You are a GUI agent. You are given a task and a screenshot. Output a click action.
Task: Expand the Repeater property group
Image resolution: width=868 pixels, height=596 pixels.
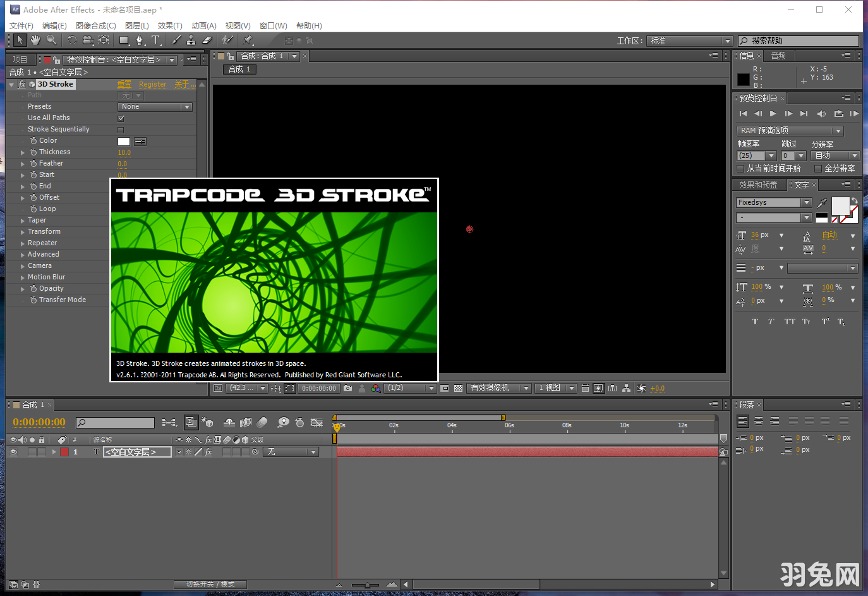pyautogui.click(x=23, y=243)
